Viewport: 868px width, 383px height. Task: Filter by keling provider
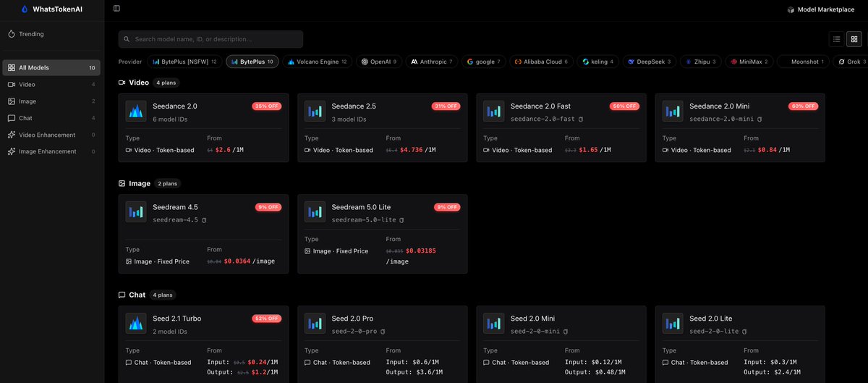click(x=597, y=62)
